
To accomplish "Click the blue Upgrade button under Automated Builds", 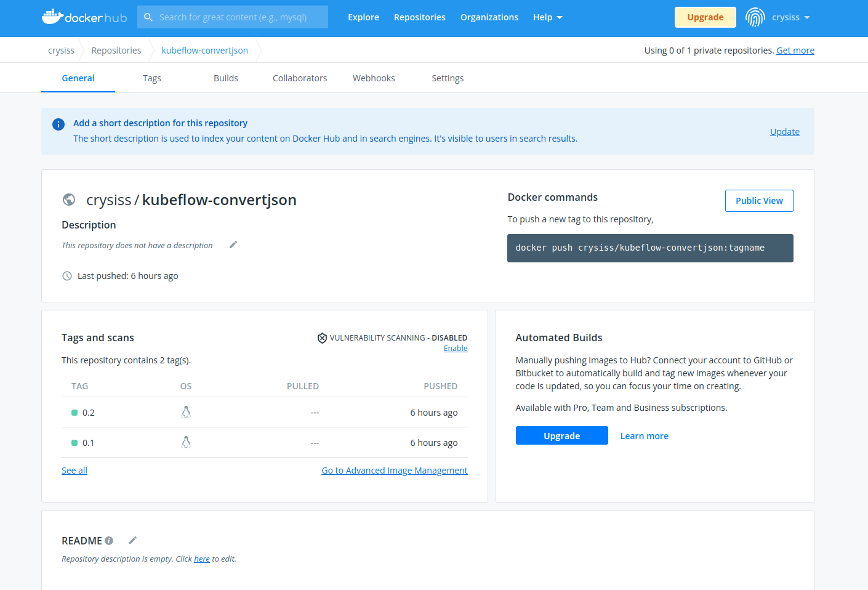I will pyautogui.click(x=561, y=435).
